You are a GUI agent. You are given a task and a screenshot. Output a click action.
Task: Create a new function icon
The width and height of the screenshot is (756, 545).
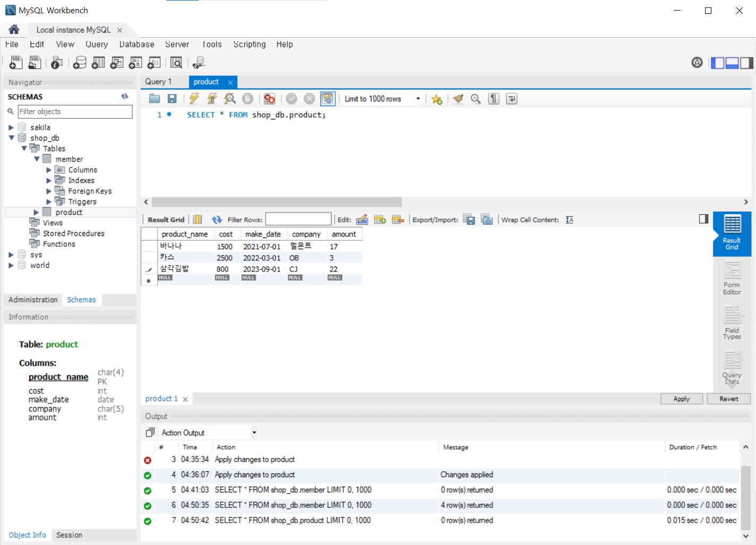(x=154, y=63)
